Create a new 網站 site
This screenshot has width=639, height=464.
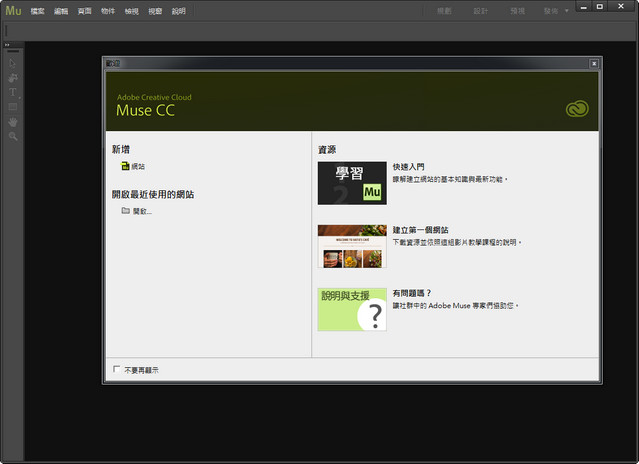click(x=138, y=166)
